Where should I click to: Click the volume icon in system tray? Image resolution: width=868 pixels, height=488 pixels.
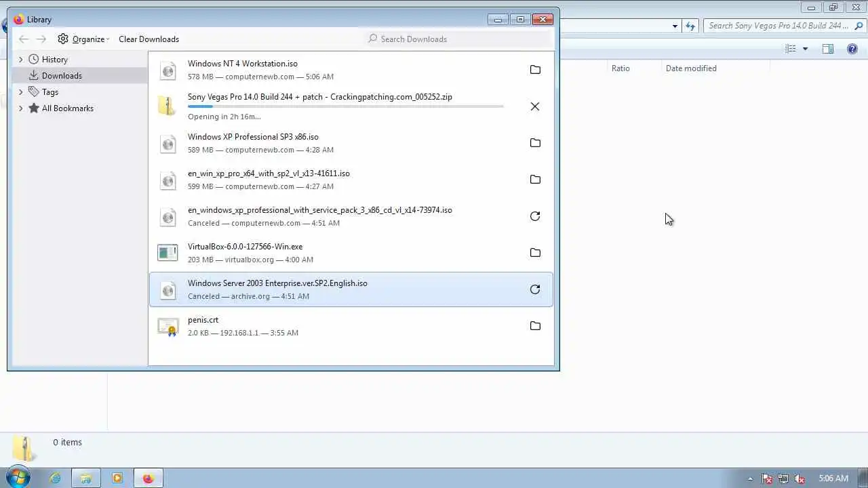click(800, 479)
